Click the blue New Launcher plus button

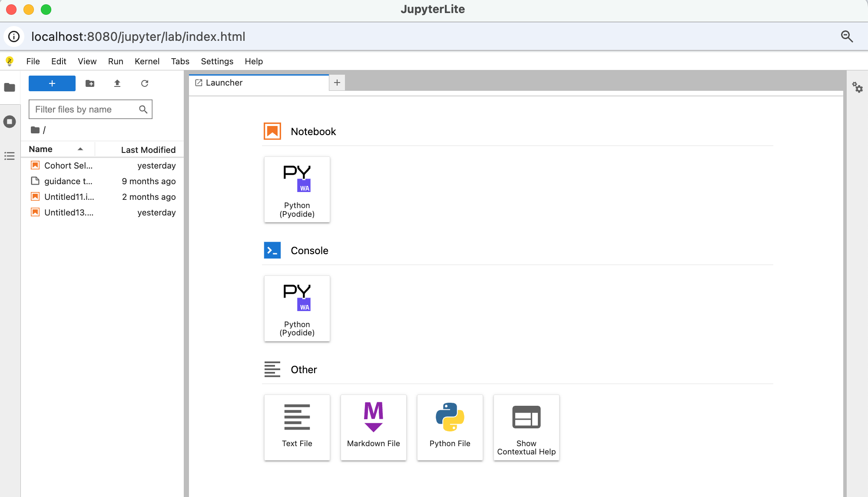[x=52, y=83]
